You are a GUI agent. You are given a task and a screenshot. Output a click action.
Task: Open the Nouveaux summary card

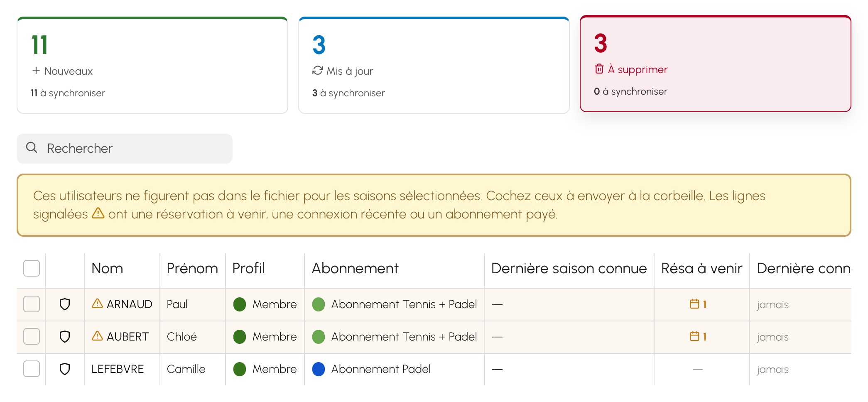coord(152,65)
